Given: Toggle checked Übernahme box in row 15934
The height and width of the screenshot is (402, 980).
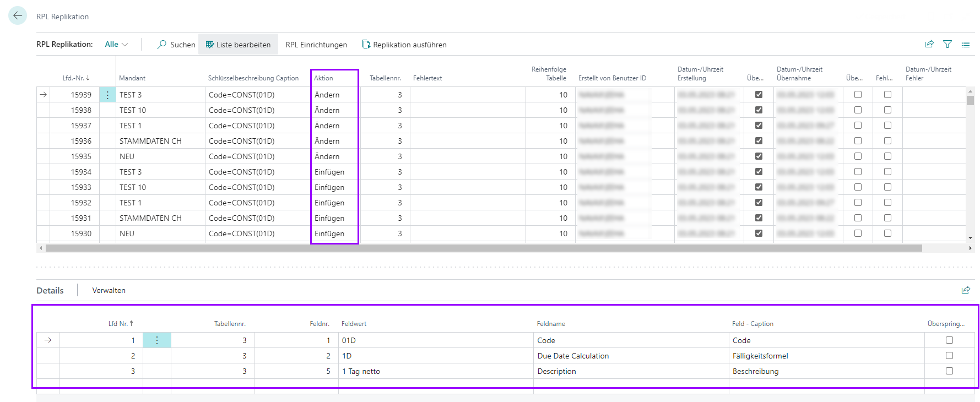Looking at the screenshot, I should (759, 172).
